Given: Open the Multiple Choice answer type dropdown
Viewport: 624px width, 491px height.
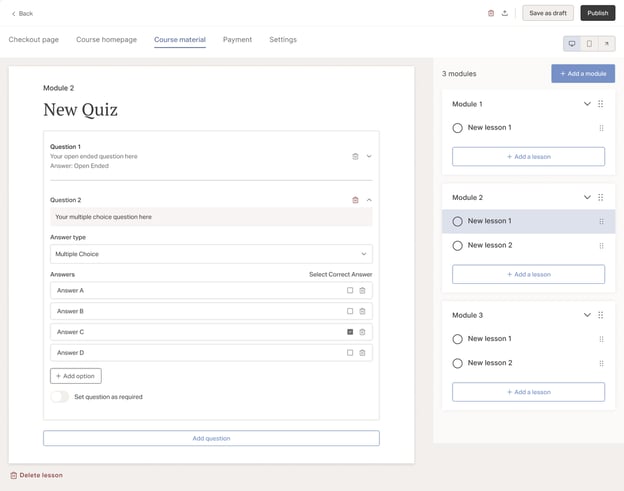Looking at the screenshot, I should 211,254.
